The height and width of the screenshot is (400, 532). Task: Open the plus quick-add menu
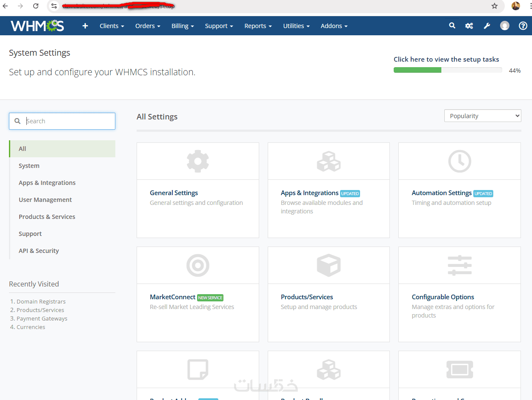click(85, 26)
